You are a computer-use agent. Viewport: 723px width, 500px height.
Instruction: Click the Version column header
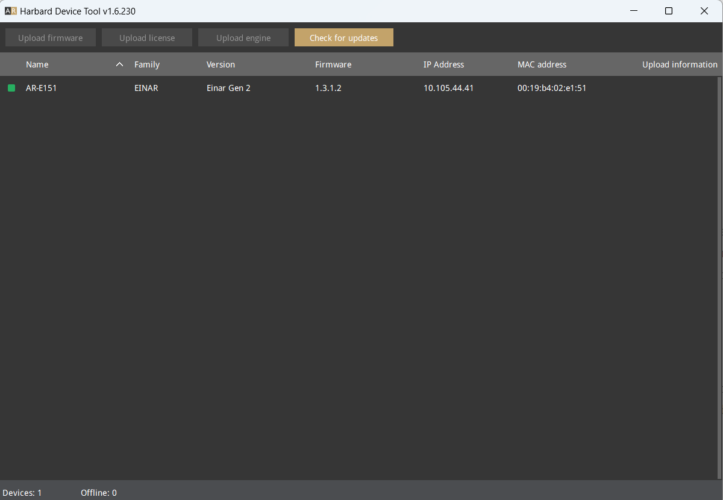[x=220, y=65]
